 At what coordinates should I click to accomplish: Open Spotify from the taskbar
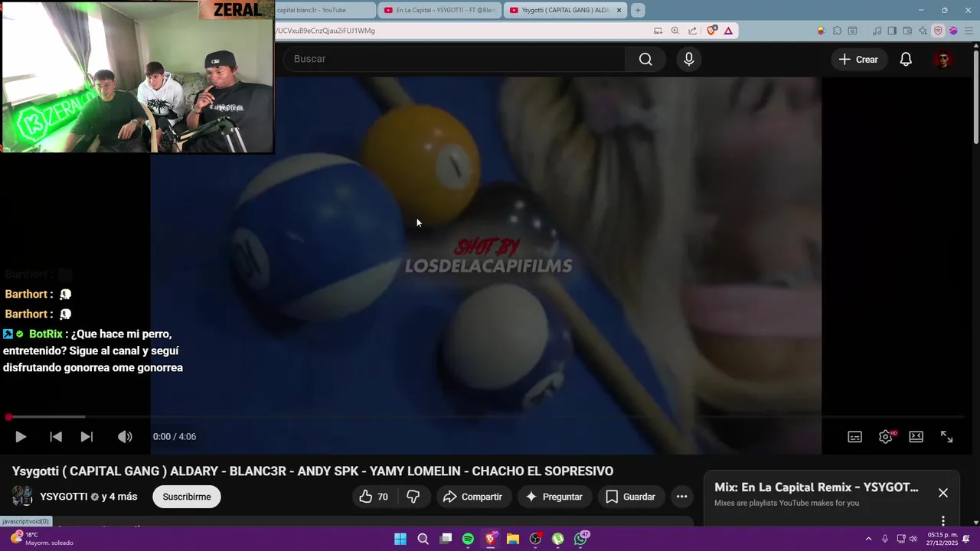pos(468,539)
